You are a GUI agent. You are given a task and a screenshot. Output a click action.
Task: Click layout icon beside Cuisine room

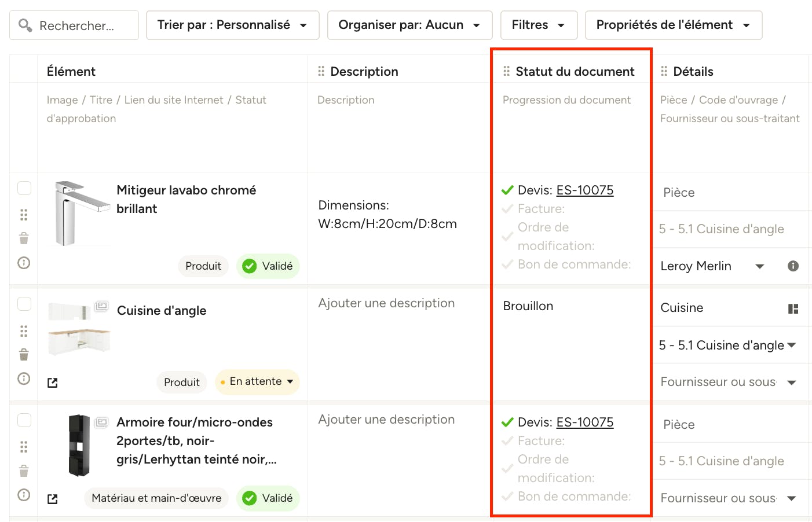[793, 308]
